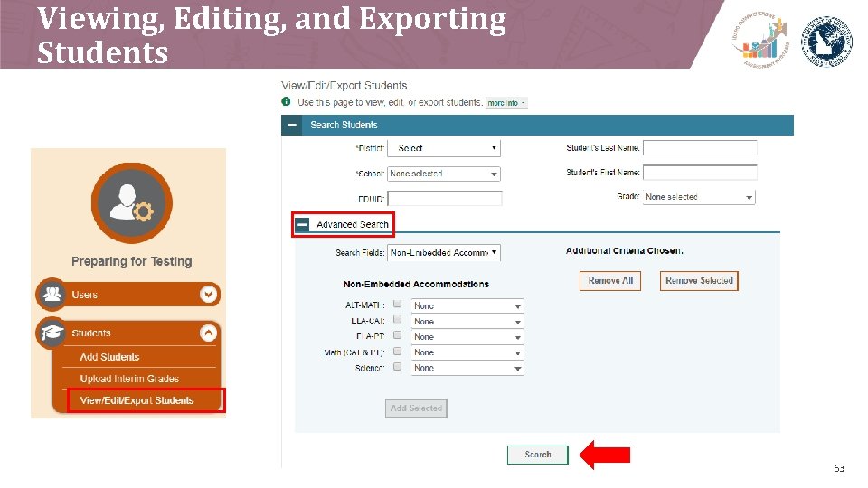Click Student's Last Name field
The height and width of the screenshot is (488, 868).
700,147
